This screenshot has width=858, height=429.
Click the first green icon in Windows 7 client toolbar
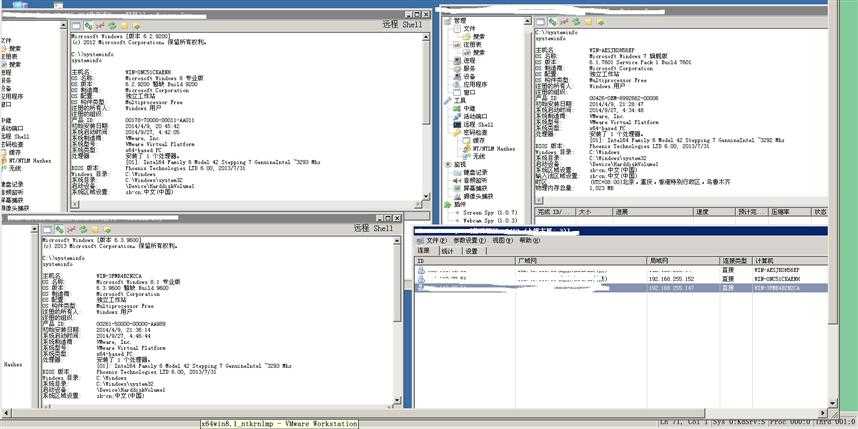553,22
